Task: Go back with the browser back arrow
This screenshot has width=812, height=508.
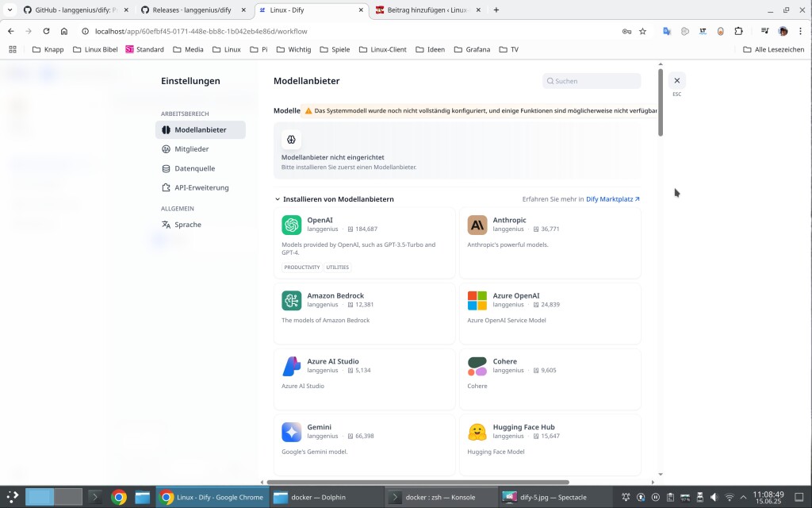Action: pyautogui.click(x=11, y=31)
